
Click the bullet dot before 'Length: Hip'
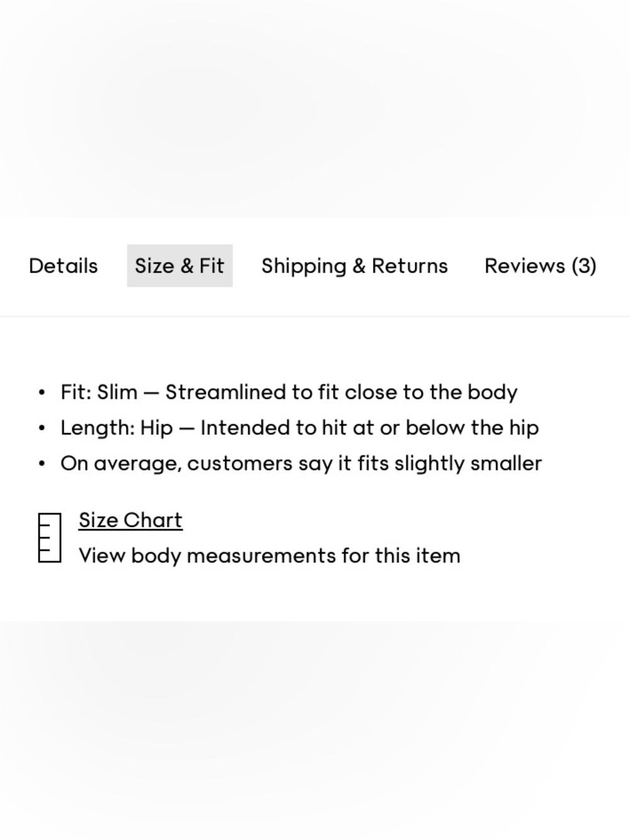click(x=42, y=429)
